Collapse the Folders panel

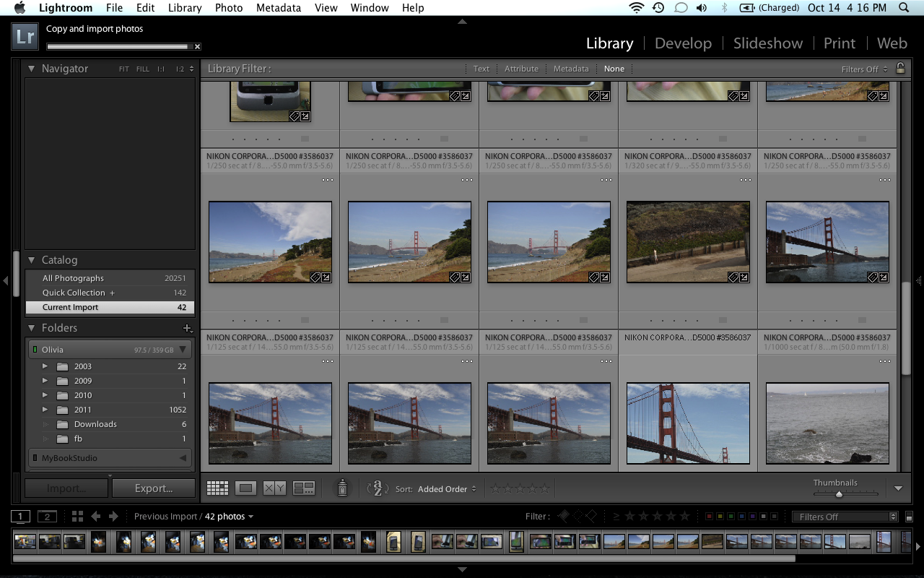pos(32,328)
